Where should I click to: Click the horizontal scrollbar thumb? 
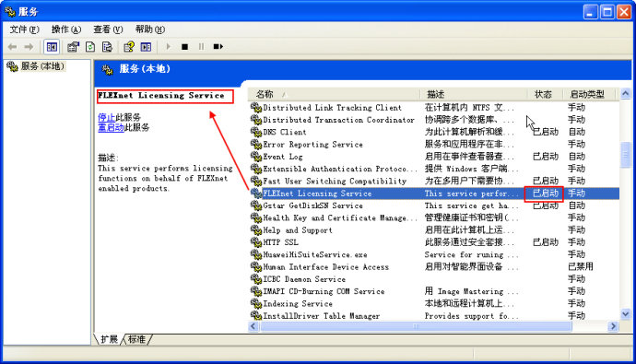coord(416,326)
